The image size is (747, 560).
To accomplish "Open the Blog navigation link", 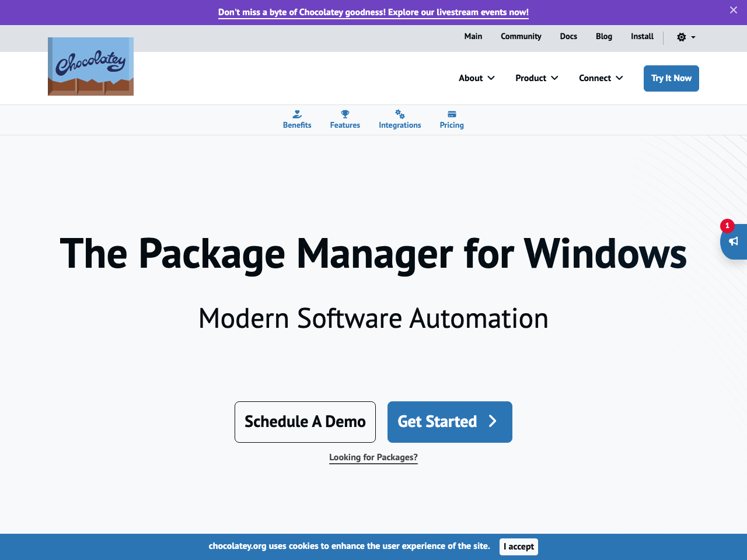I will coord(604,36).
